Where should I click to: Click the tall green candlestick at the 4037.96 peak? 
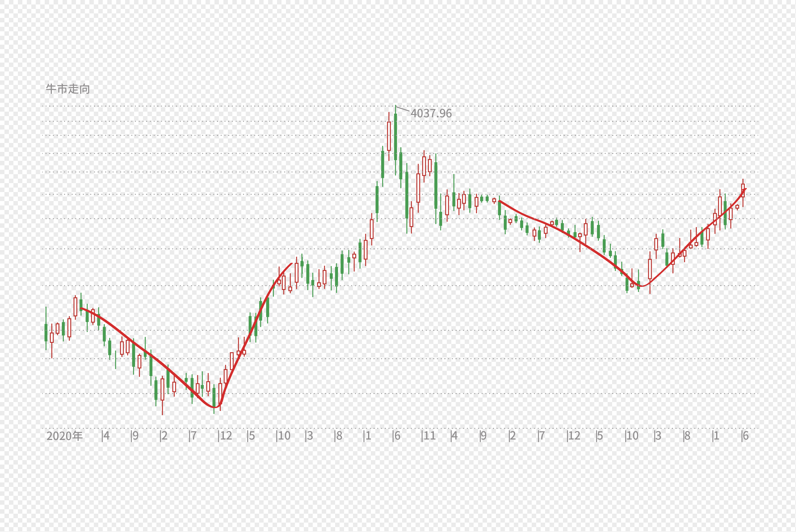[x=395, y=140]
